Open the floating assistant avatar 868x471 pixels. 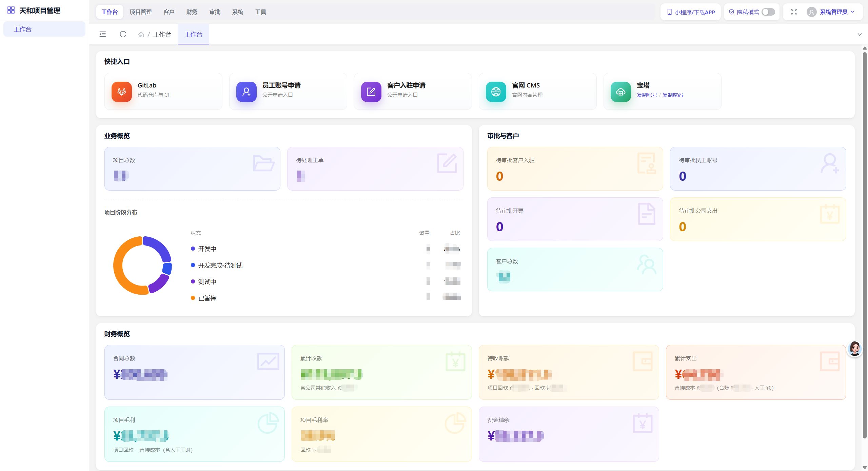coord(854,349)
